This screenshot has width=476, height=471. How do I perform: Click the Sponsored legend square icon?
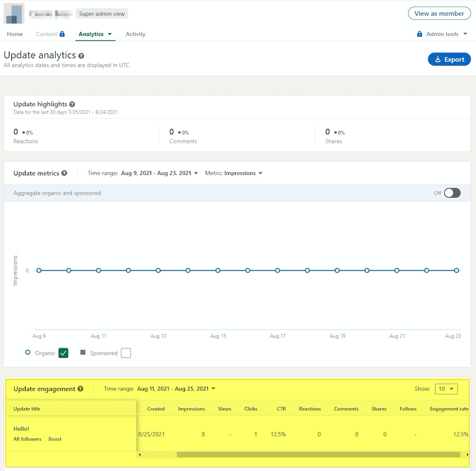83,352
